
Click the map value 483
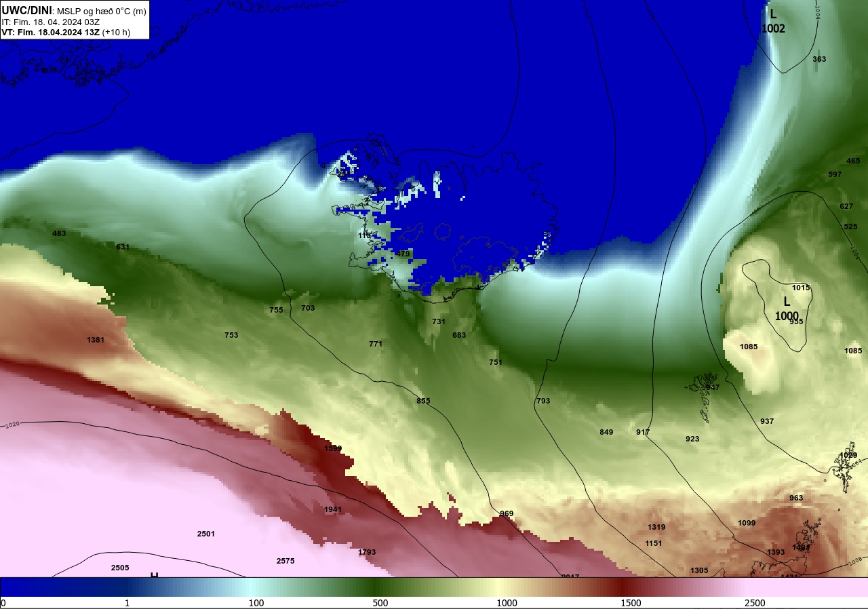point(59,233)
